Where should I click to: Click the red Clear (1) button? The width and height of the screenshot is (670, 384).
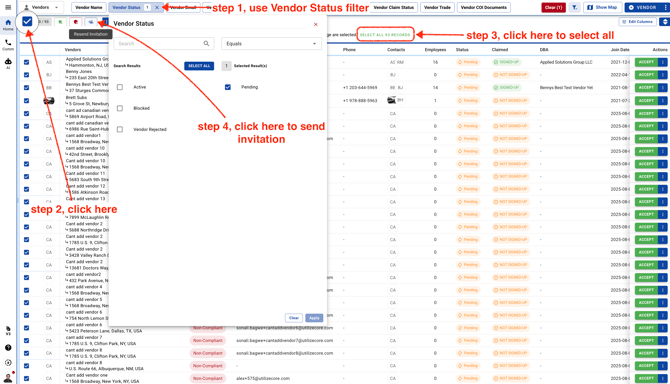553,7
